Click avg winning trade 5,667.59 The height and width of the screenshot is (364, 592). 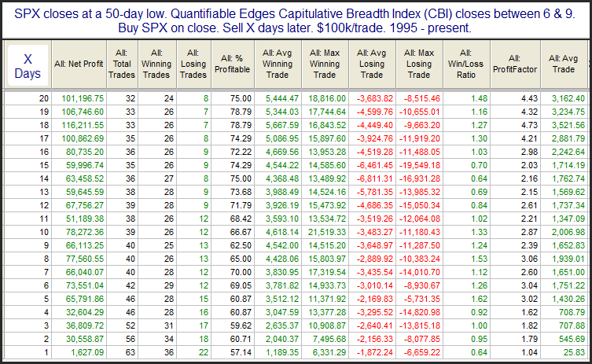coord(282,125)
